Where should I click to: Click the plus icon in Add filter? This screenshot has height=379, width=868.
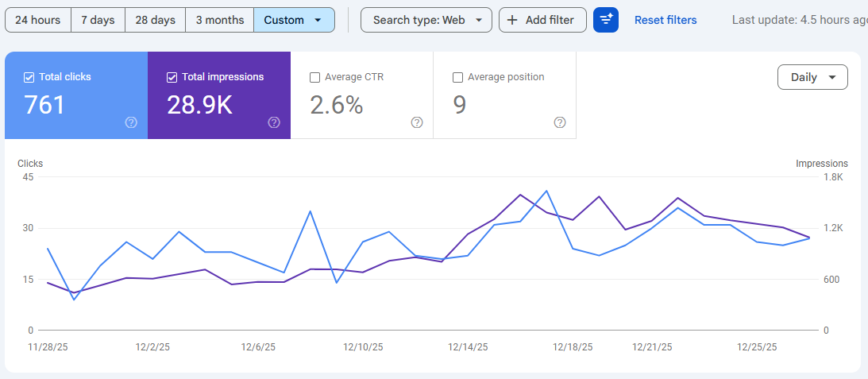point(512,20)
